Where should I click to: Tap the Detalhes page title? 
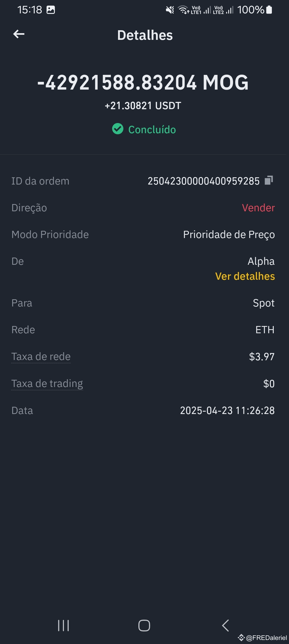[145, 35]
